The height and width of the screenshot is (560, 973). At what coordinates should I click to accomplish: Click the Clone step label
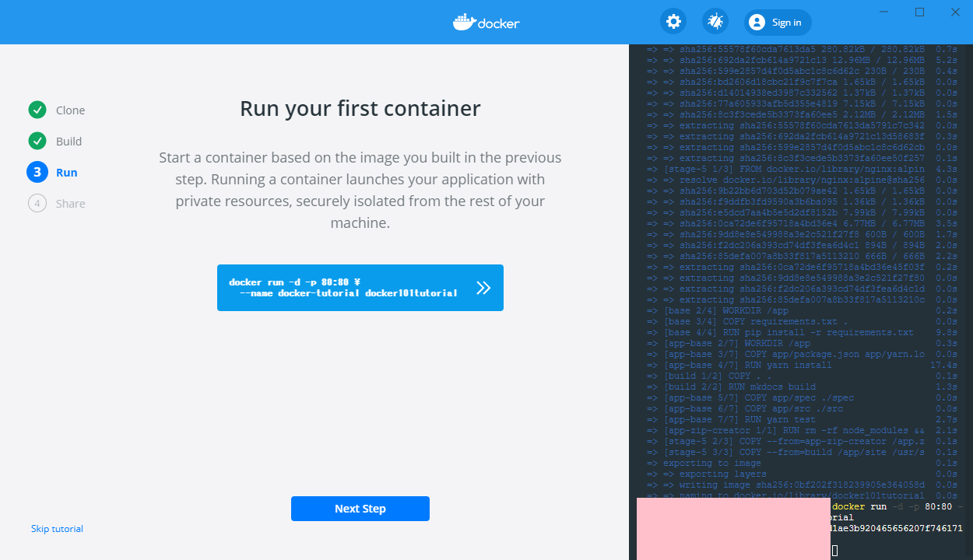click(70, 110)
